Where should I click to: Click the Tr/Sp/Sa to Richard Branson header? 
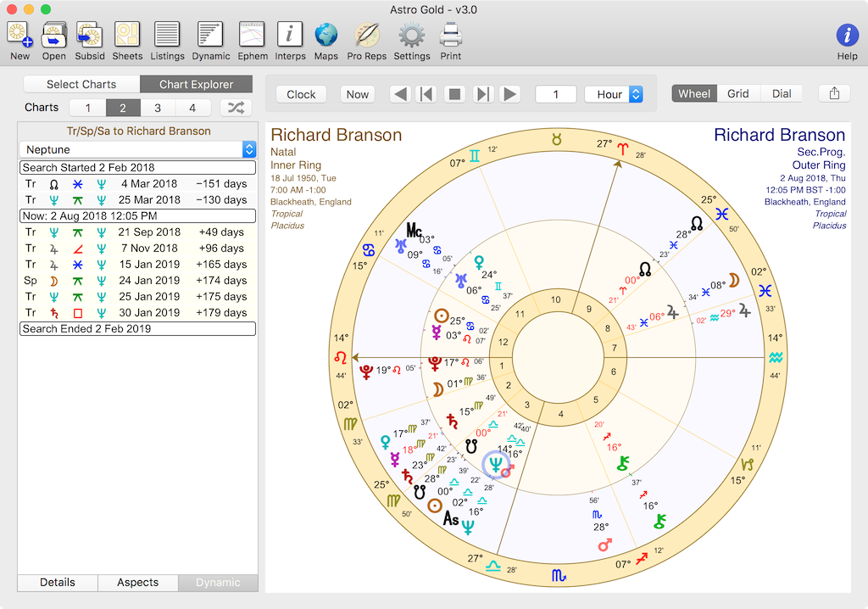click(138, 131)
